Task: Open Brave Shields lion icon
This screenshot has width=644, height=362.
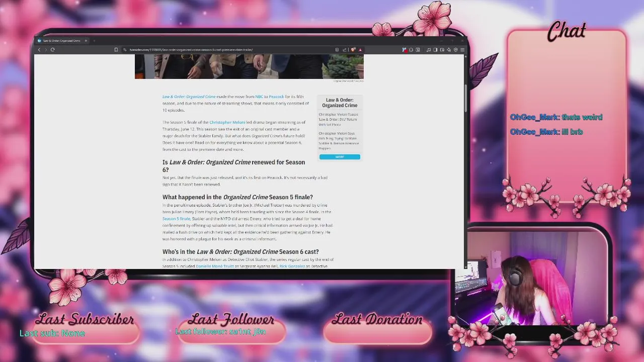Action: 353,50
